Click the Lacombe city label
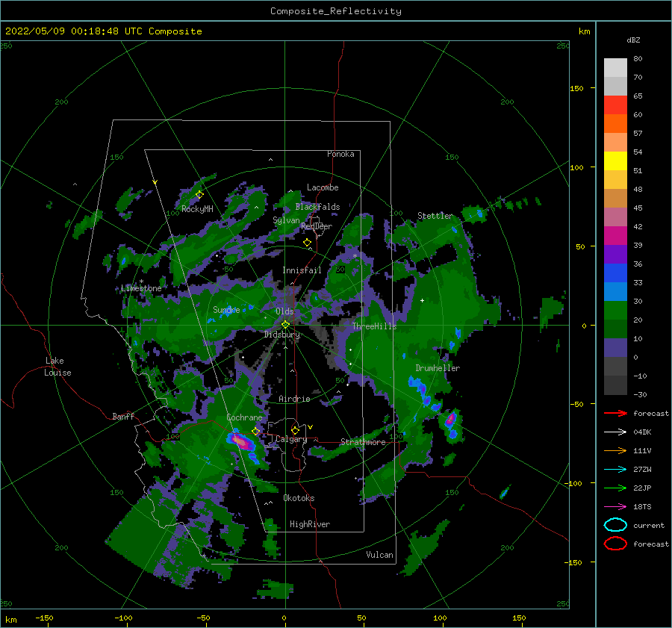Screen dimensions: 672x628 (x=323, y=187)
